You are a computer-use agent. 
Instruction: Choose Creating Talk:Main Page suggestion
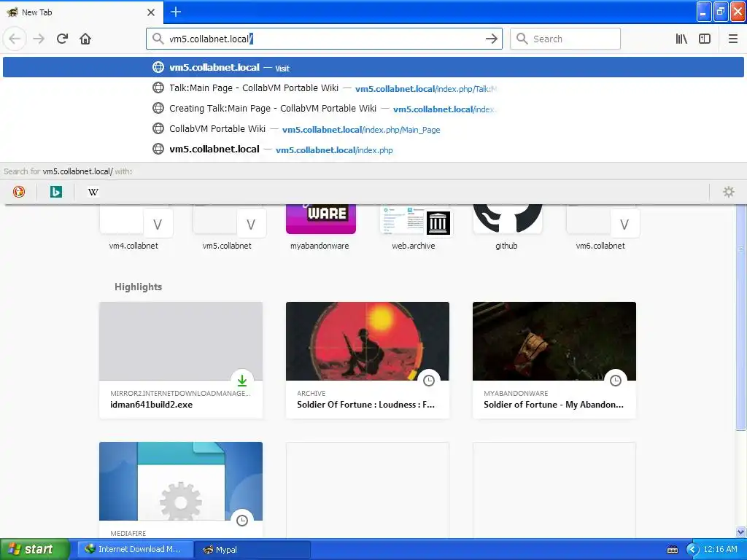(373, 109)
